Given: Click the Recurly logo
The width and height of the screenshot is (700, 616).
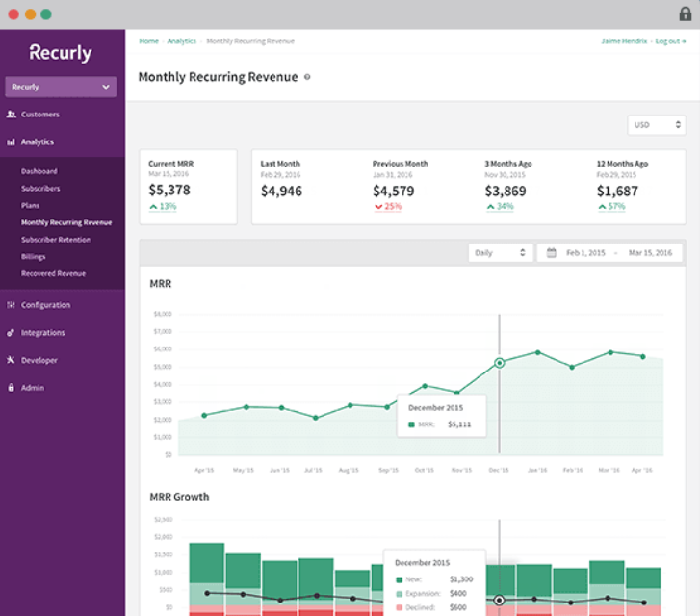Looking at the screenshot, I should click(x=60, y=53).
